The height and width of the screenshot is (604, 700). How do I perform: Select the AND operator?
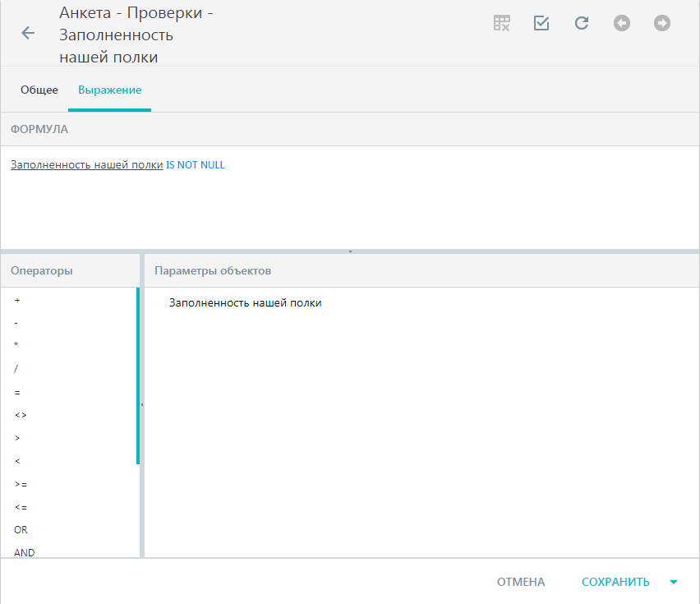24,552
